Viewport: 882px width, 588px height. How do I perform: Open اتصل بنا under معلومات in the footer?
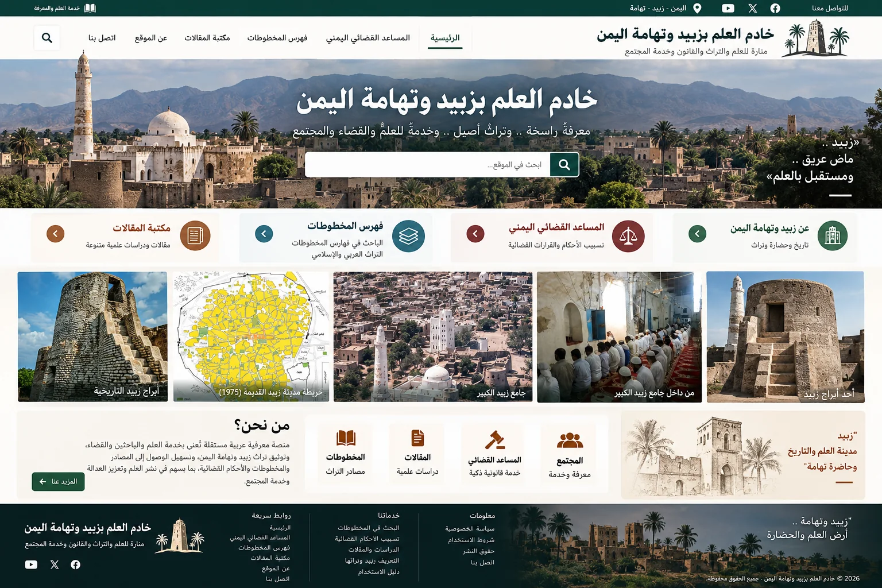pyautogui.click(x=483, y=562)
